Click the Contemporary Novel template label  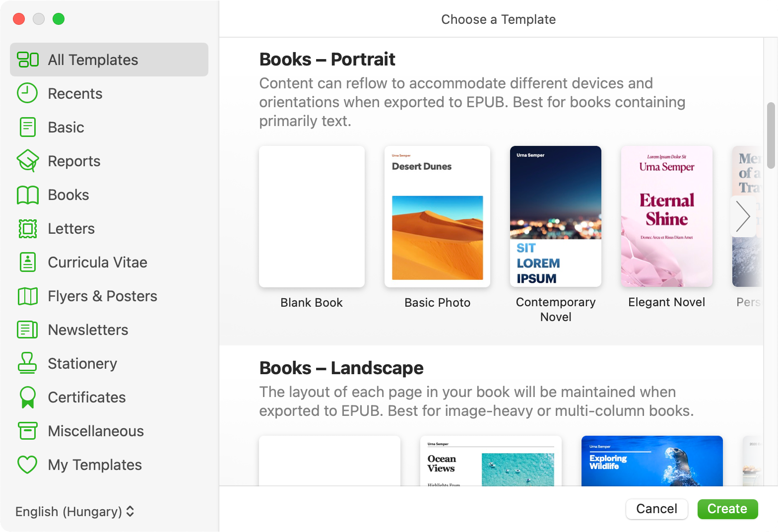556,310
